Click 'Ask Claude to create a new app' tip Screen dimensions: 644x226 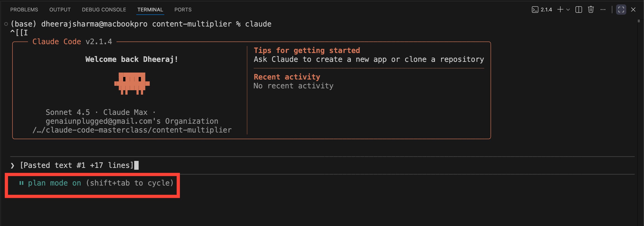pos(369,59)
